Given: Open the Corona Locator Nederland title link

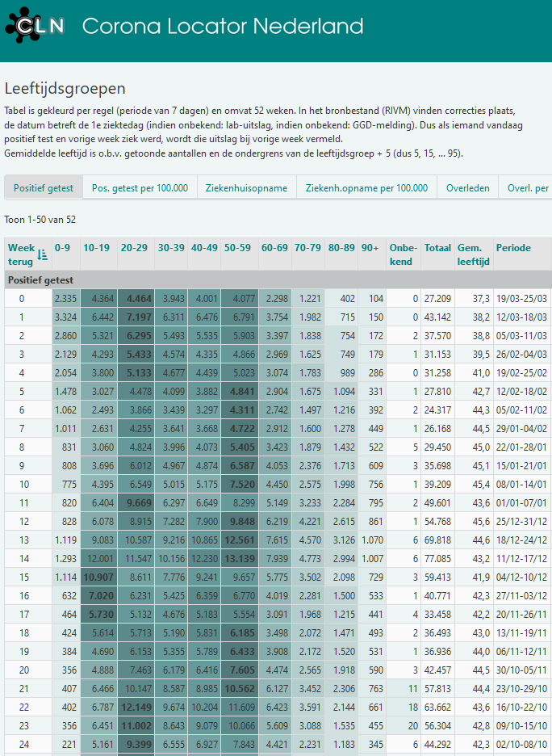Looking at the screenshot, I should pyautogui.click(x=223, y=26).
